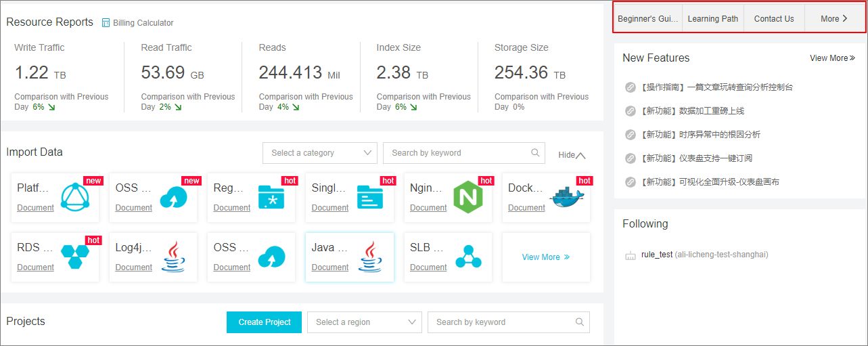The width and height of the screenshot is (868, 346).
Task: Open the Beginner's Guide tab
Action: tap(647, 19)
